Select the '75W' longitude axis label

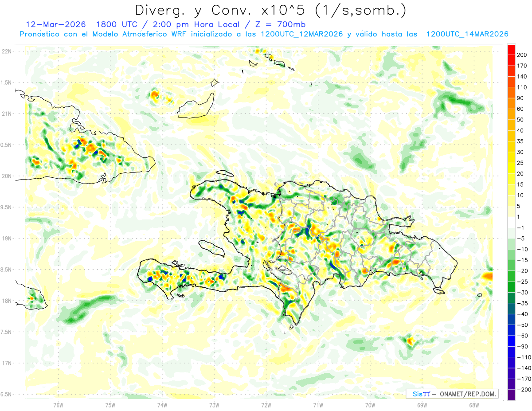(110, 405)
